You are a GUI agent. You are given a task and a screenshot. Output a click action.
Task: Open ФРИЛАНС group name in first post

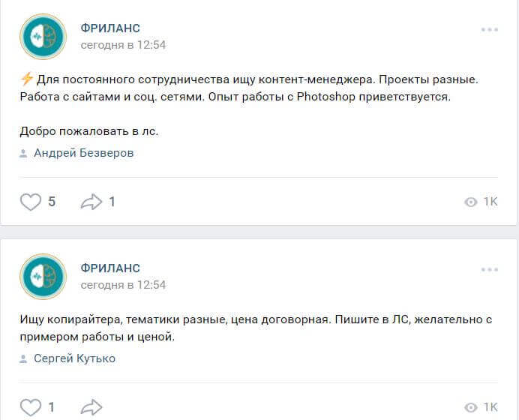[x=110, y=28]
